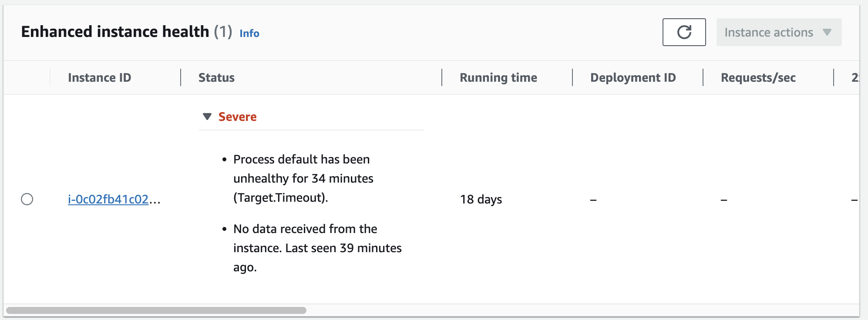Sort by the Instance ID column header
Image resolution: width=868 pixels, height=320 pixels.
(100, 77)
